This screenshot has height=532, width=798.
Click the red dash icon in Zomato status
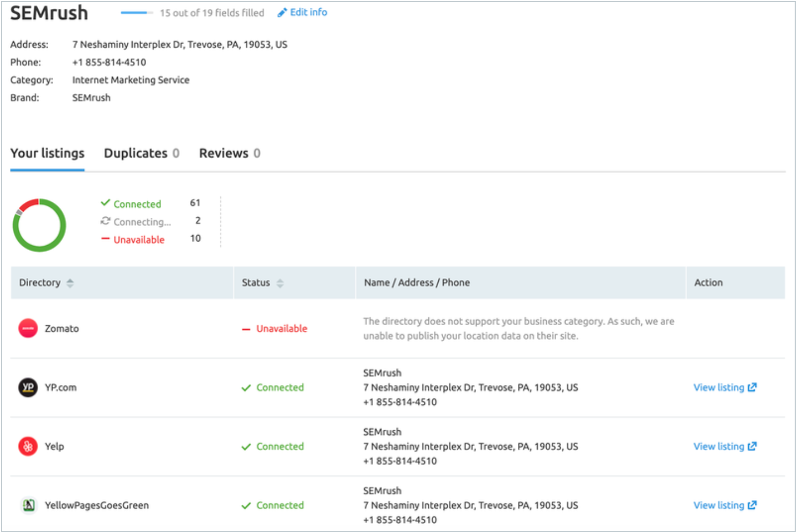click(246, 329)
